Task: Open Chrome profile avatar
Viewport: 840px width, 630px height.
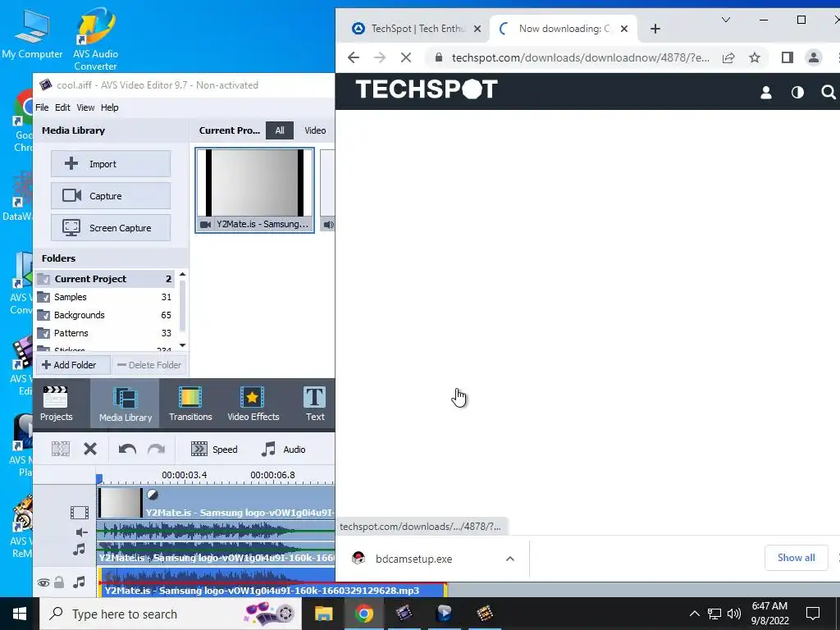Action: tap(813, 57)
